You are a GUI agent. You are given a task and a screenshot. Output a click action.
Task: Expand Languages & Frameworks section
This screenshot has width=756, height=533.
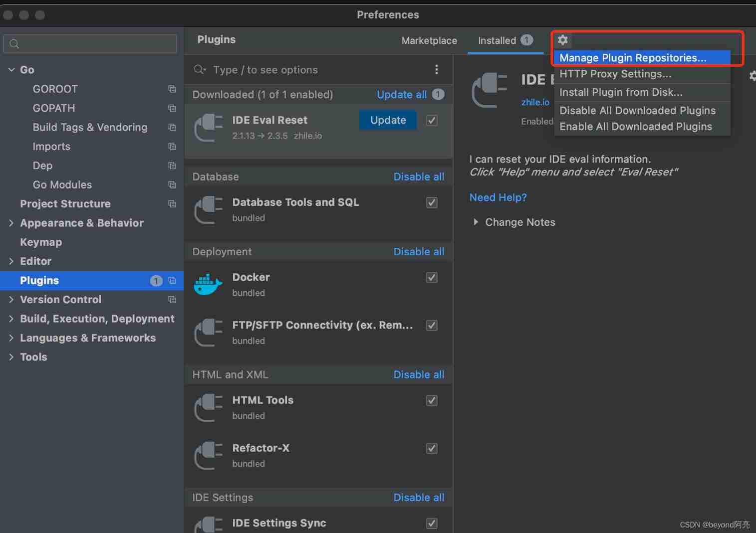(x=11, y=338)
